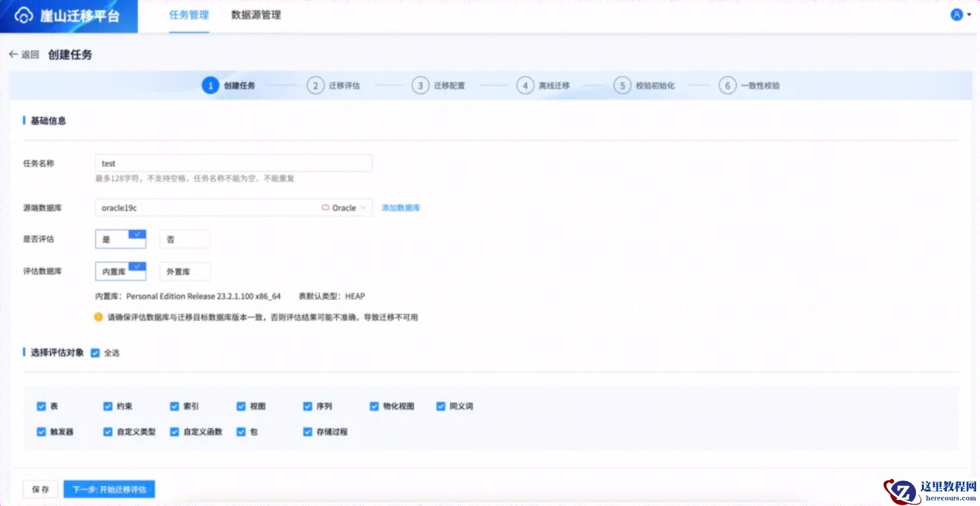Click the 任务名称 input field
This screenshot has width=980, height=506.
[234, 163]
